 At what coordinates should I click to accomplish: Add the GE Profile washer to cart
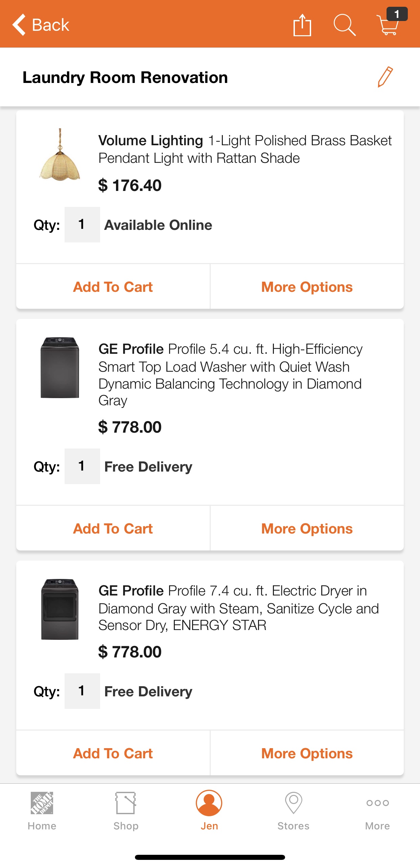coord(113,528)
